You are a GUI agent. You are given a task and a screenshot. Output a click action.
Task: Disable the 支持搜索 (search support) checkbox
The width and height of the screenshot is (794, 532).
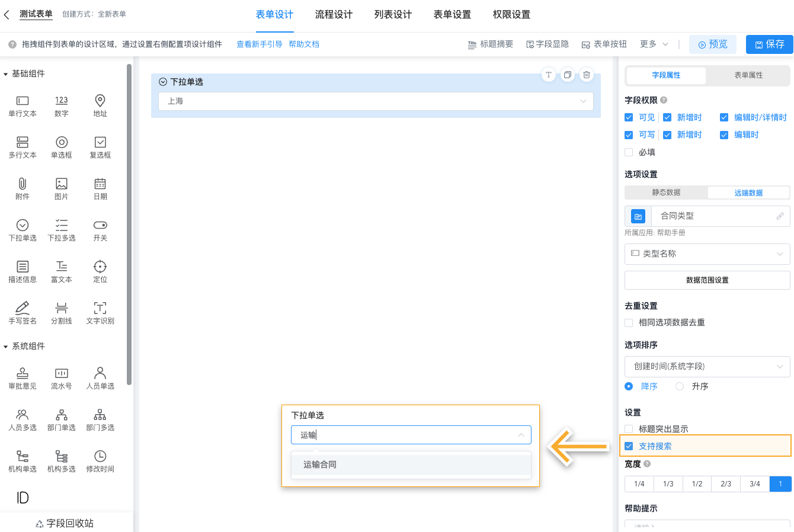[x=629, y=446]
